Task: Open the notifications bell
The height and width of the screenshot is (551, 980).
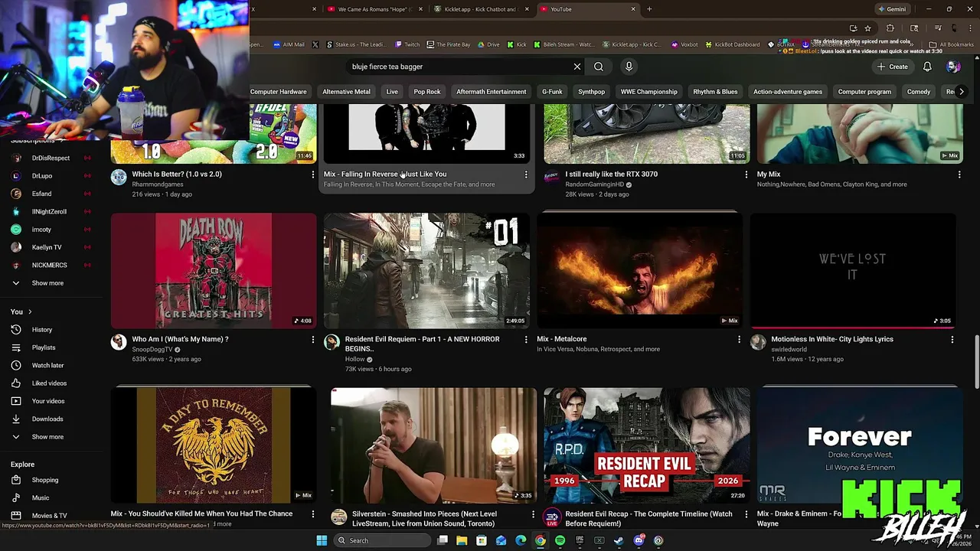Action: click(x=927, y=67)
